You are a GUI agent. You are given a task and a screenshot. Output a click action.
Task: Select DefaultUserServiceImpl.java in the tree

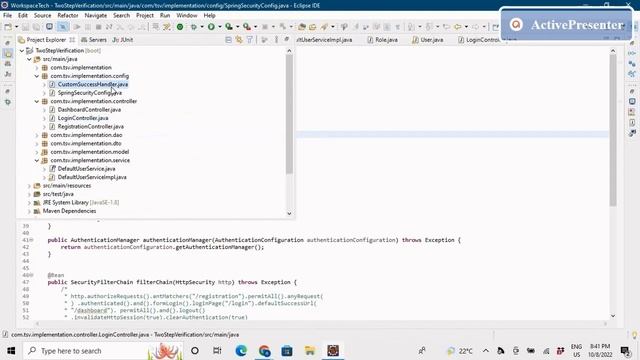click(92, 177)
